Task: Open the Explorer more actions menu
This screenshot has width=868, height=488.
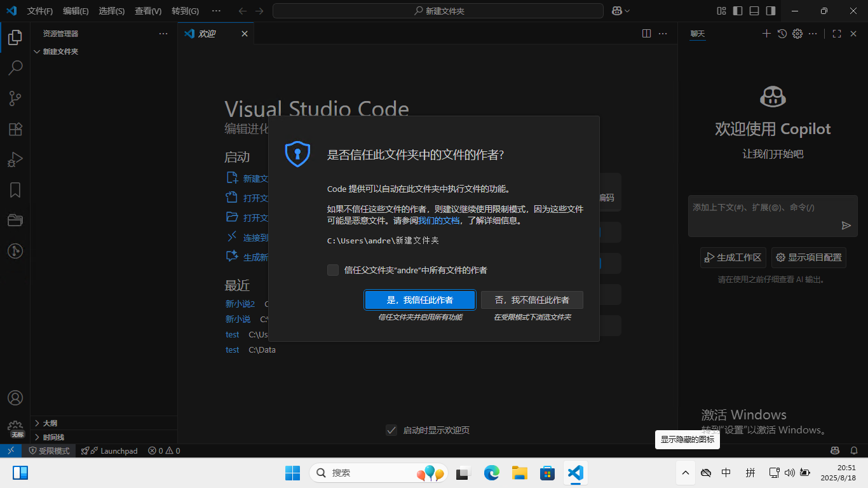Action: pyautogui.click(x=163, y=34)
